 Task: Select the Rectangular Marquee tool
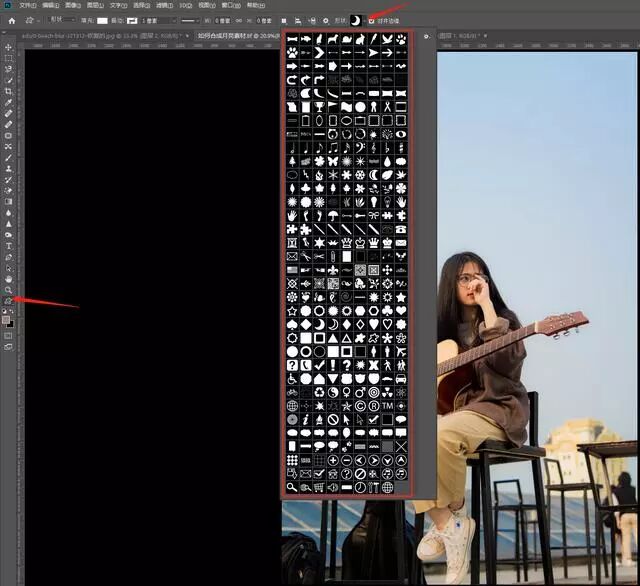point(8,59)
